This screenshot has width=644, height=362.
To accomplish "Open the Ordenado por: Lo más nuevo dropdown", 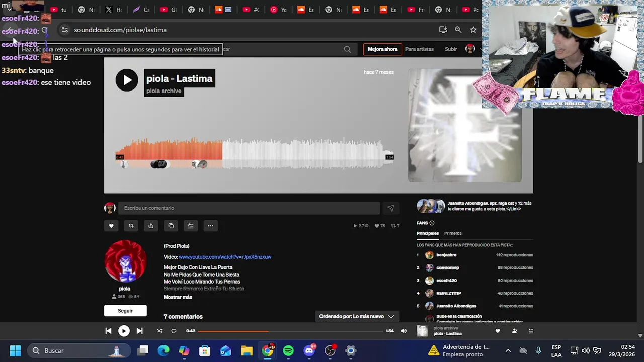I will (x=357, y=316).
